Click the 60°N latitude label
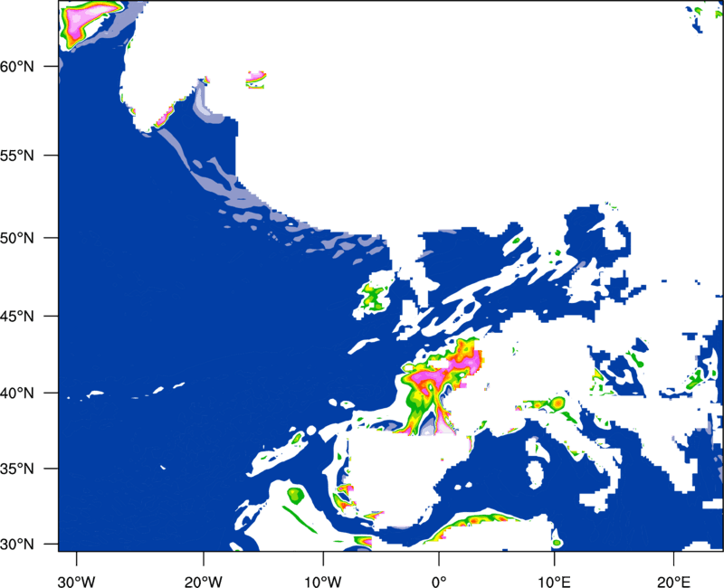 [17, 66]
